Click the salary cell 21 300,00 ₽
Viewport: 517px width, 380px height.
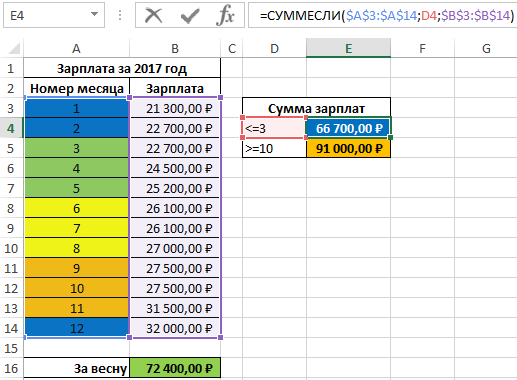tap(175, 108)
